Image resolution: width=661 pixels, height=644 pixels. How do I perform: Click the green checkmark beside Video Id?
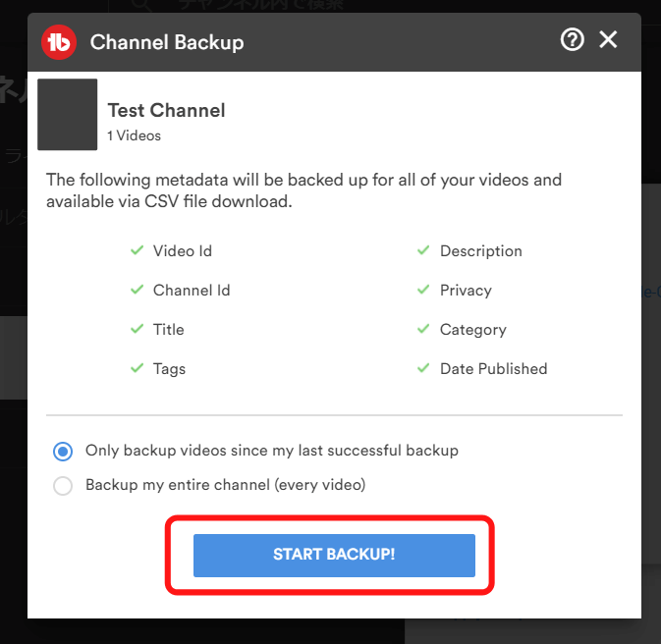137,250
